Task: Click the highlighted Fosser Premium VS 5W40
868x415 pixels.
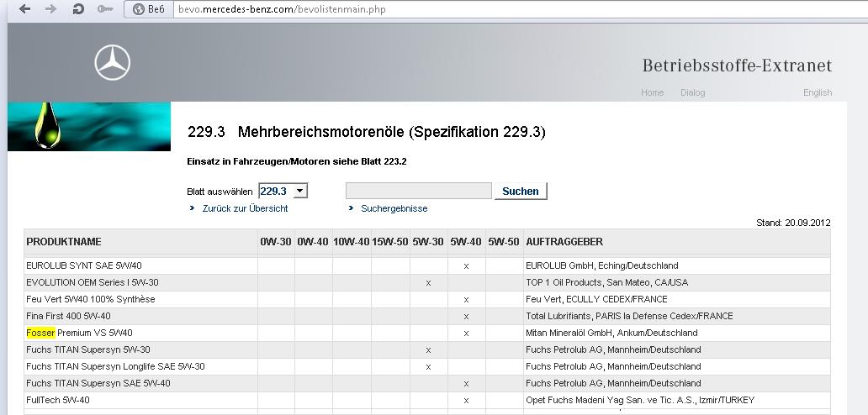Action: tap(79, 333)
